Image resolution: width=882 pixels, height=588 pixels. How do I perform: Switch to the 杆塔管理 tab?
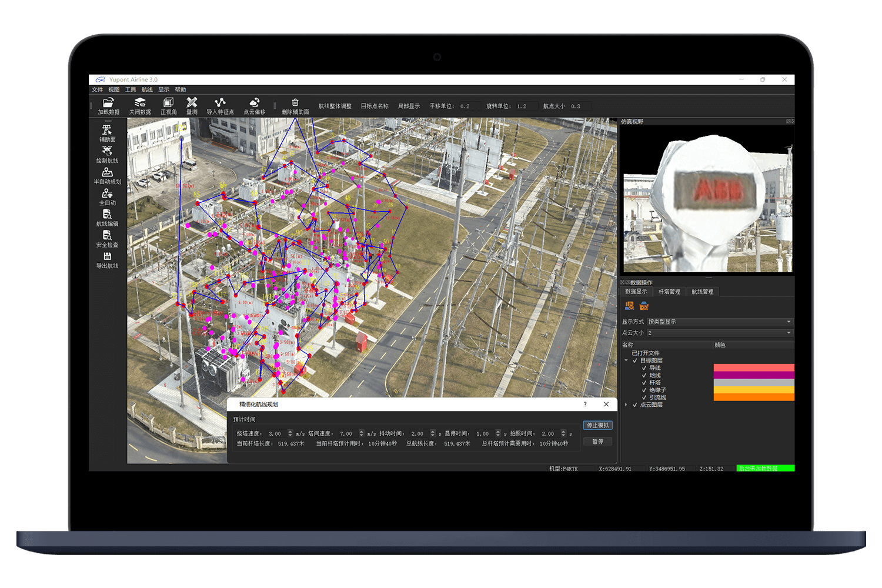(x=669, y=292)
